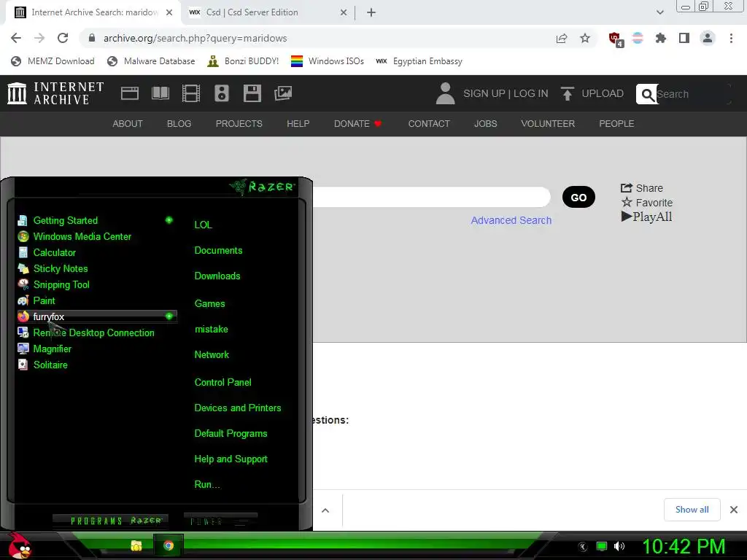Expand the Getting Started submenu arrow
747x560 pixels.
click(x=169, y=220)
